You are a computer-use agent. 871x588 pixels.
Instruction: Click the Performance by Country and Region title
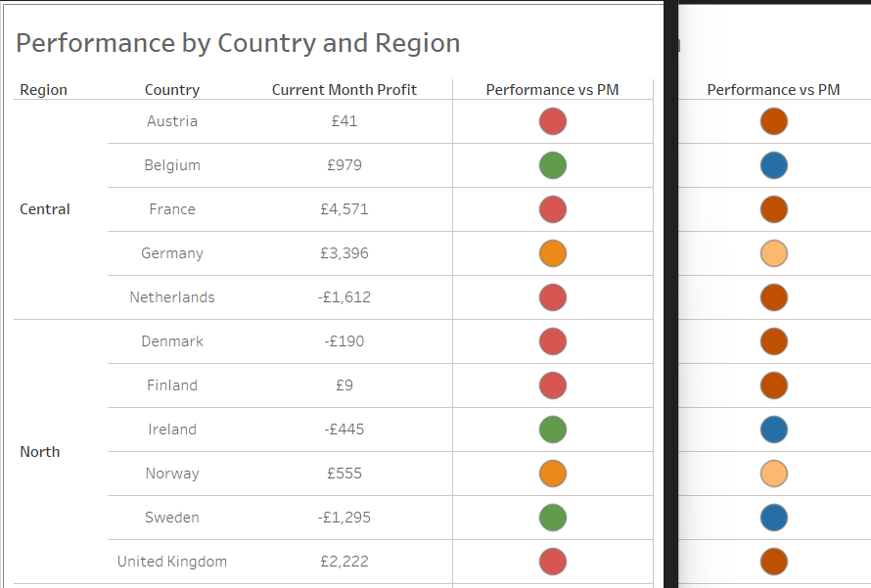pos(238,43)
